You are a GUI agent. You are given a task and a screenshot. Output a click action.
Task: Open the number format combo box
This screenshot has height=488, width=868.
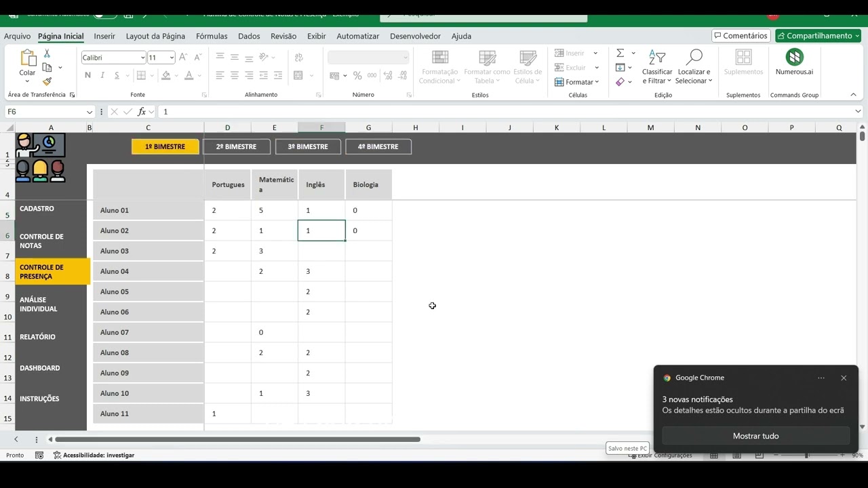tap(369, 58)
